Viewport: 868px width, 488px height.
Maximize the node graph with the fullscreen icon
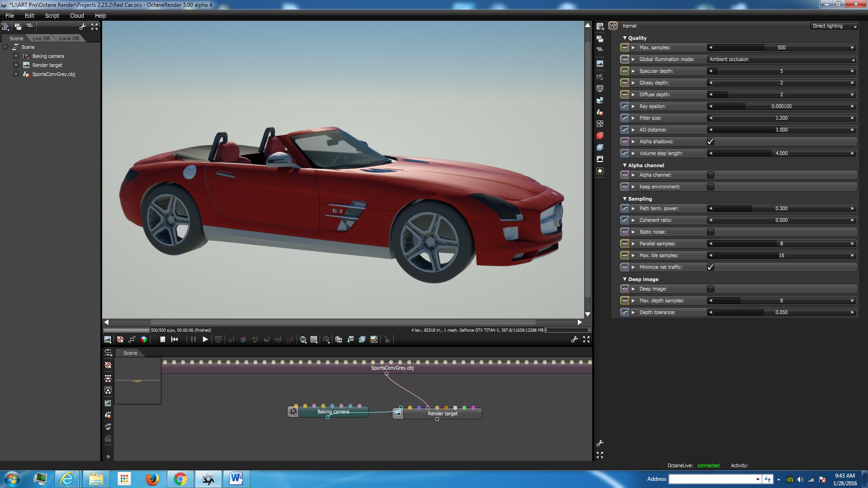click(x=600, y=455)
